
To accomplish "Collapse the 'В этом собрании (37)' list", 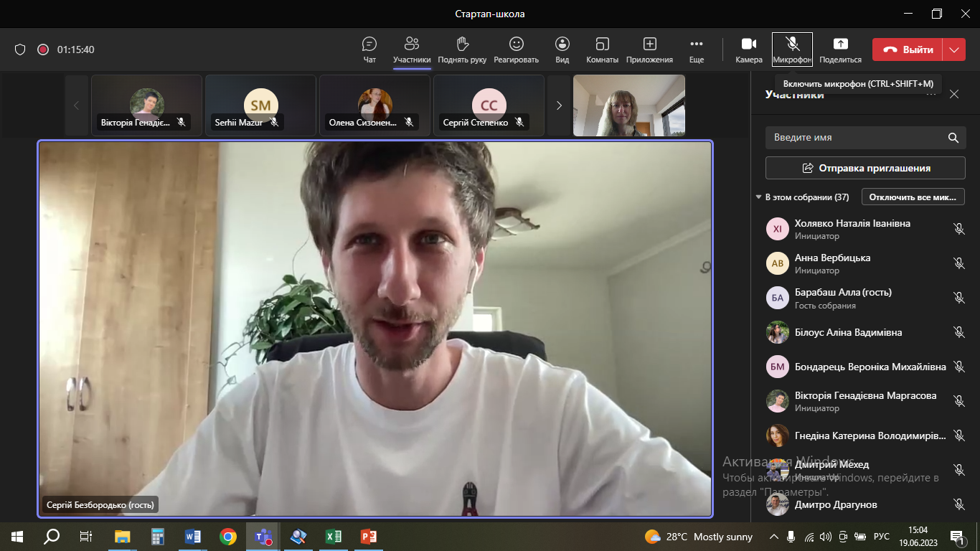I will (759, 197).
